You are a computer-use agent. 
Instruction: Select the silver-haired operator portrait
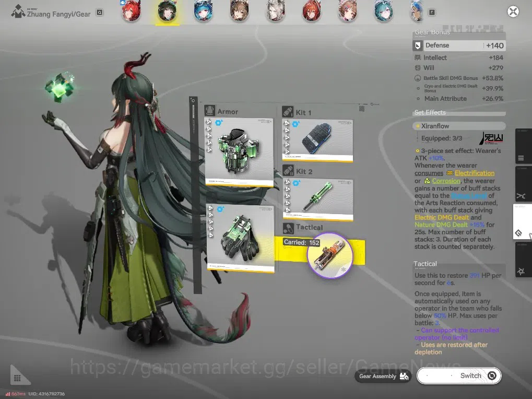[x=276, y=11]
